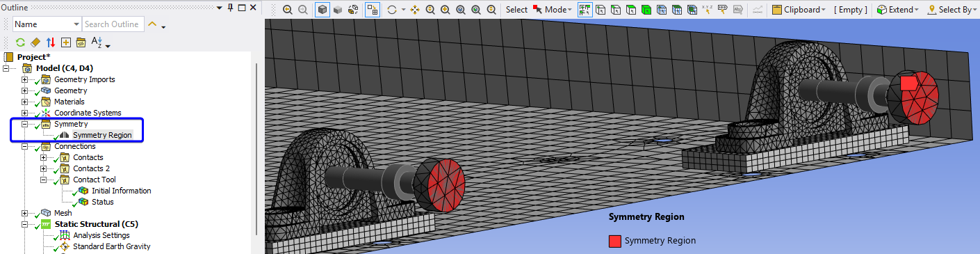
Task: Click the Outline tree vertical scrollbar
Action: point(256,150)
